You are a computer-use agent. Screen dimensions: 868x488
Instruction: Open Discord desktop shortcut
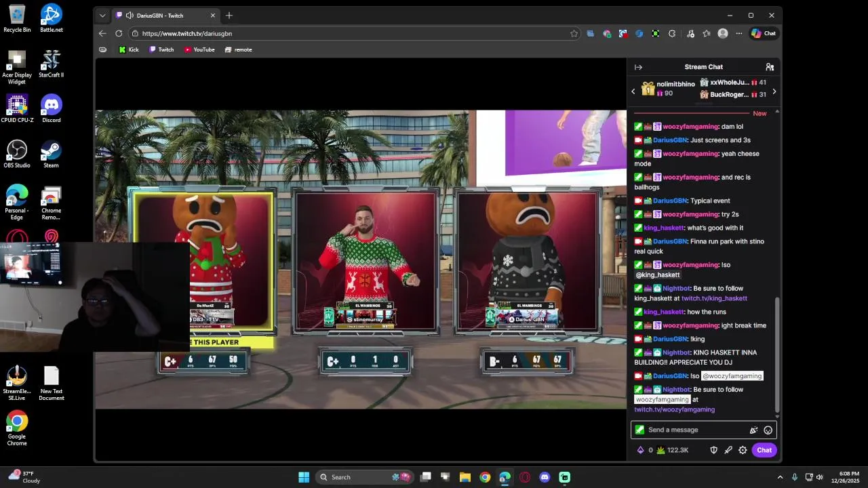(51, 109)
